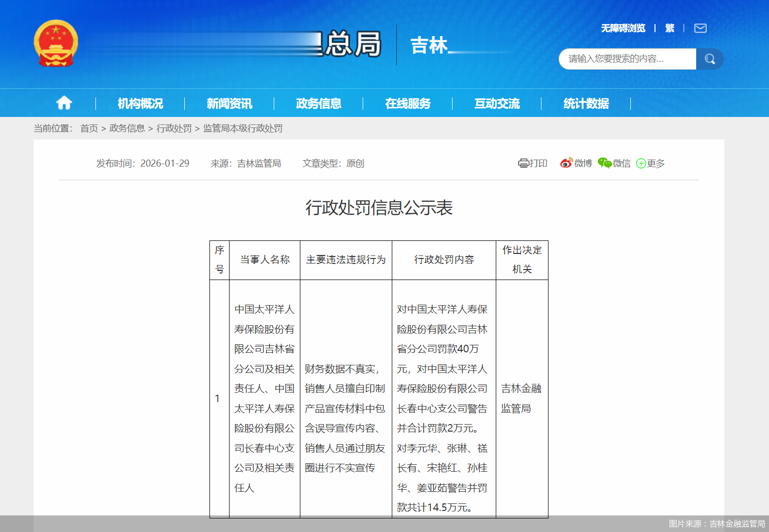Click the 行政处罚内容 column header
The height and width of the screenshot is (532, 769).
point(444,260)
